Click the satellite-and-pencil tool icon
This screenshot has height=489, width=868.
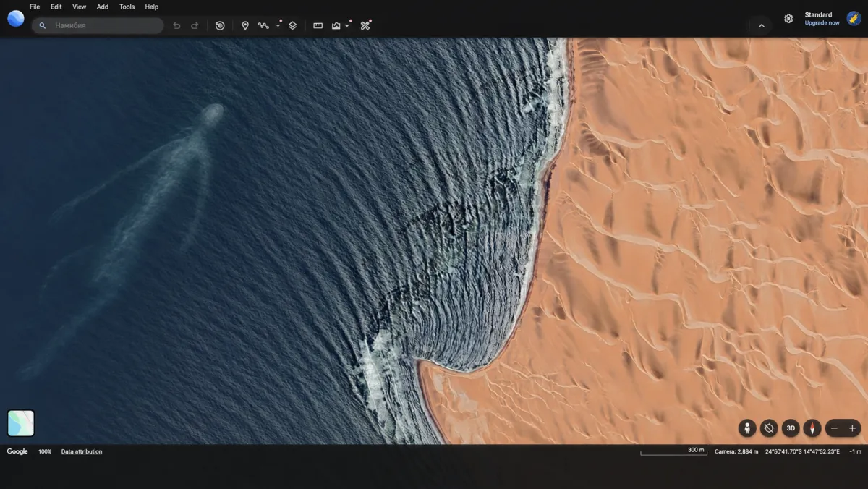click(x=365, y=25)
